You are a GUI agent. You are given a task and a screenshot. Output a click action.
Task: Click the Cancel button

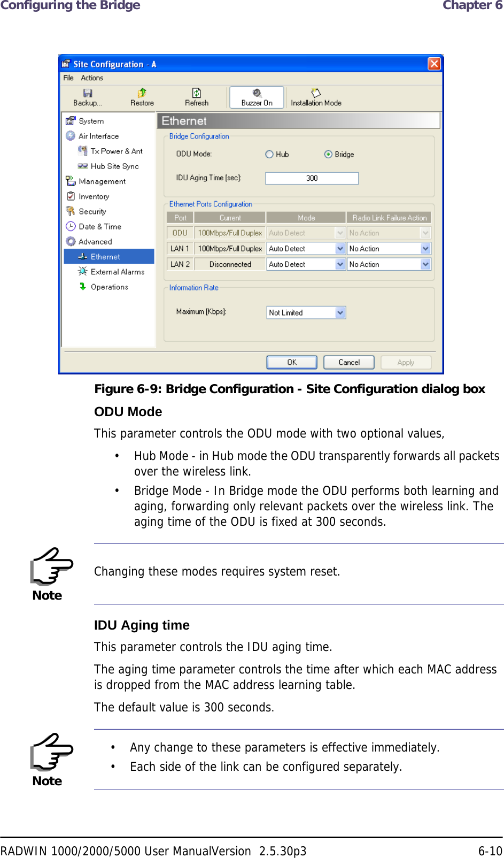pyautogui.click(x=349, y=362)
